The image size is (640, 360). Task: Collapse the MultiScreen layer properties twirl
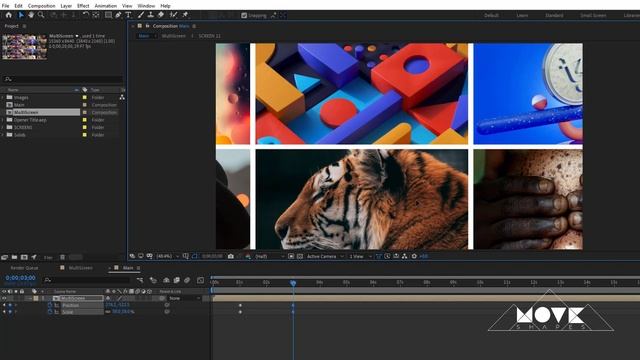click(30, 298)
